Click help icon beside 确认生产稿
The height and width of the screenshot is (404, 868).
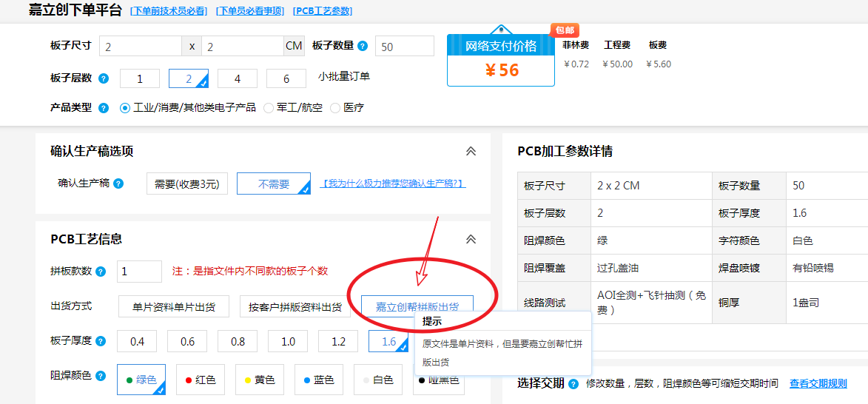click(x=118, y=184)
